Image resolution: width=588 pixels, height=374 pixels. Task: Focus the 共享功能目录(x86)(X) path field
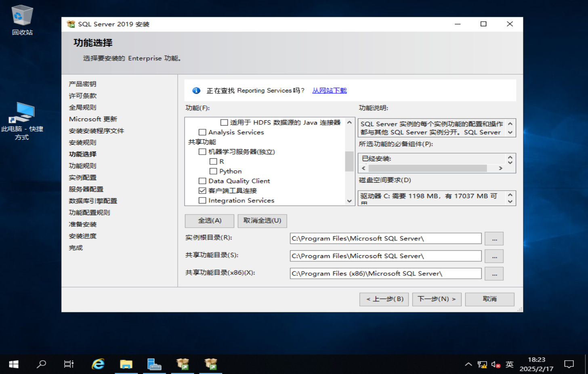pyautogui.click(x=386, y=274)
